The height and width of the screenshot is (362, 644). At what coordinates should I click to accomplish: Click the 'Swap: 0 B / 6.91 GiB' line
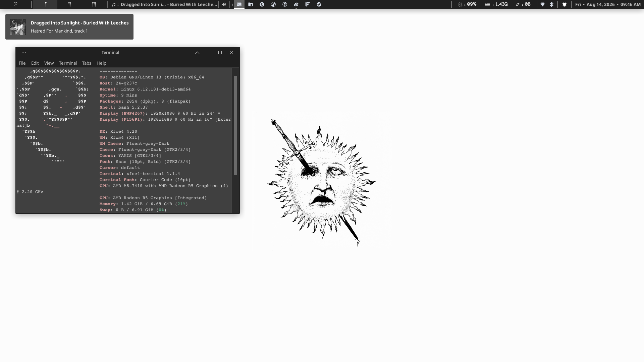pyautogui.click(x=133, y=210)
